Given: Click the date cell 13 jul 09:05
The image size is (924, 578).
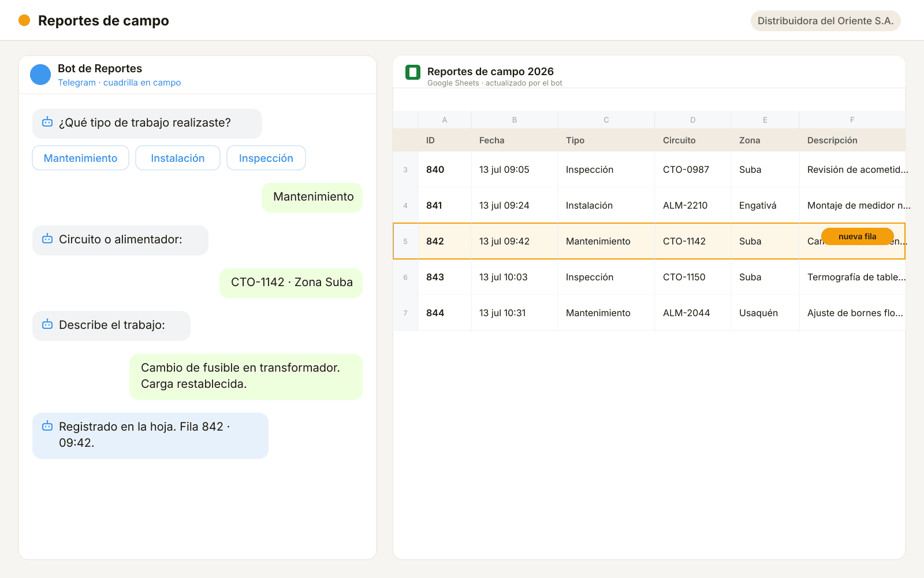Looking at the screenshot, I should (515, 169).
